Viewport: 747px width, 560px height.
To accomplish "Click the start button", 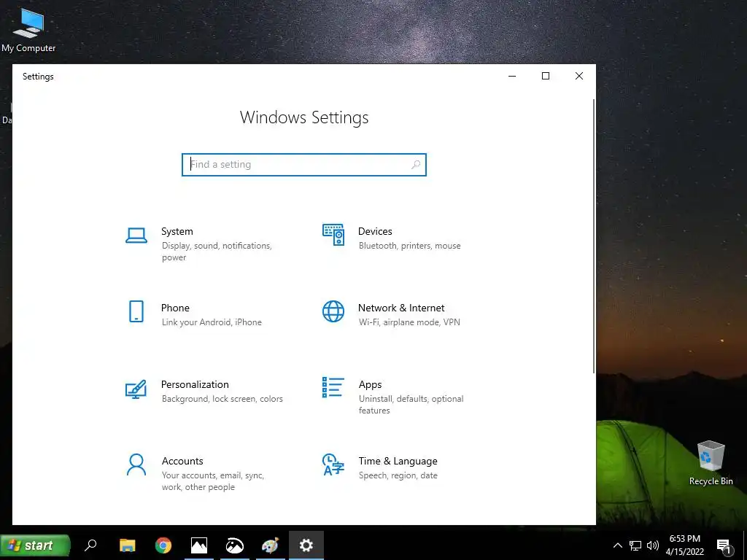I will pos(35,545).
